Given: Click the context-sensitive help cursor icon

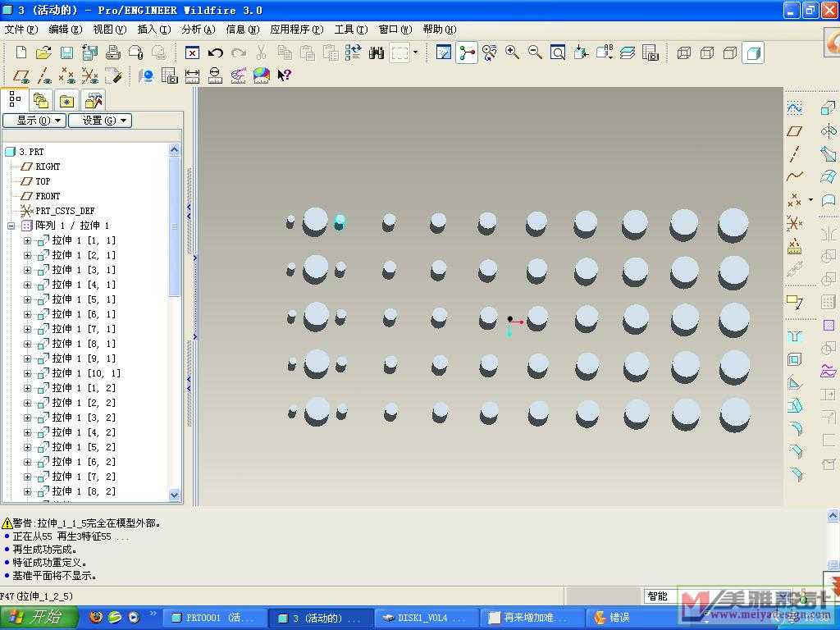Looking at the screenshot, I should point(284,75).
